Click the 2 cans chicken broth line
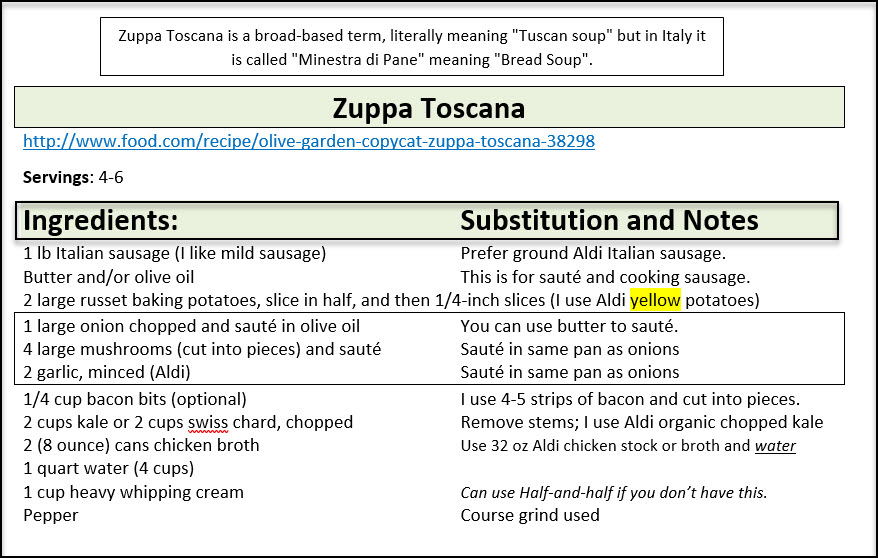Viewport: 878px width, 558px height. pos(141,445)
